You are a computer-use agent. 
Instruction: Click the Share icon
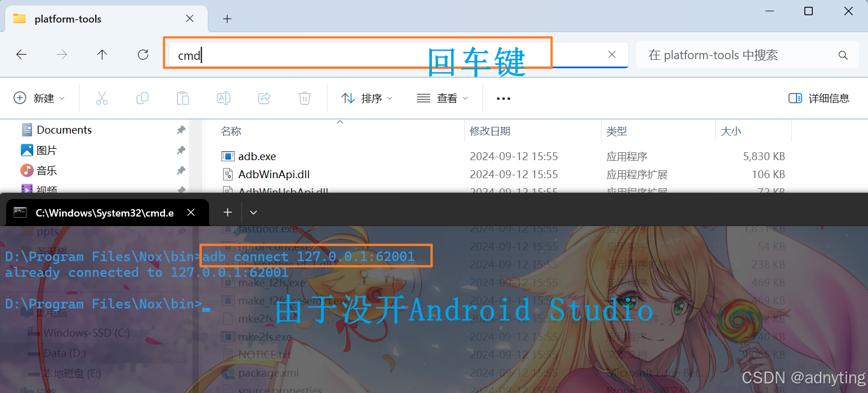coord(264,98)
